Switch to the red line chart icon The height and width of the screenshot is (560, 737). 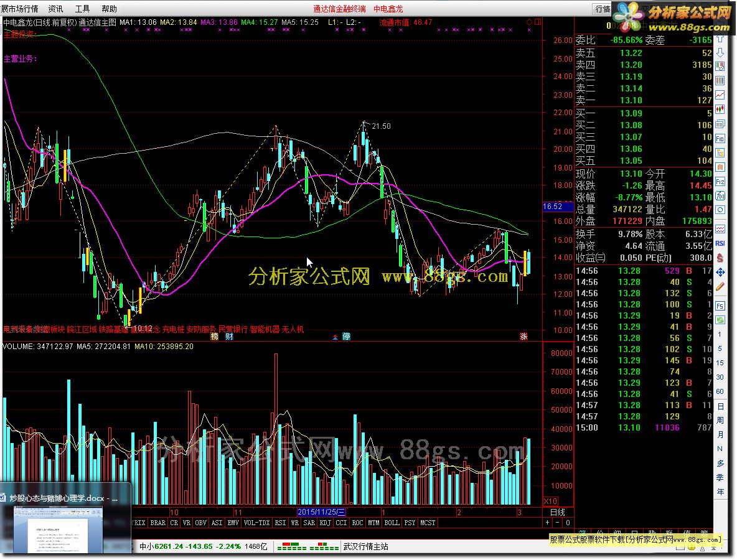[x=720, y=95]
